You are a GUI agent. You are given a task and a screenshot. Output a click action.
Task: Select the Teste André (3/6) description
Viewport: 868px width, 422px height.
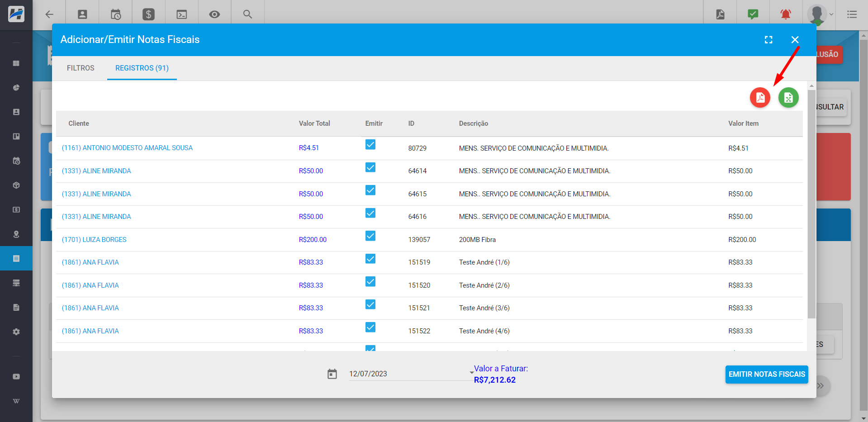[x=484, y=308]
